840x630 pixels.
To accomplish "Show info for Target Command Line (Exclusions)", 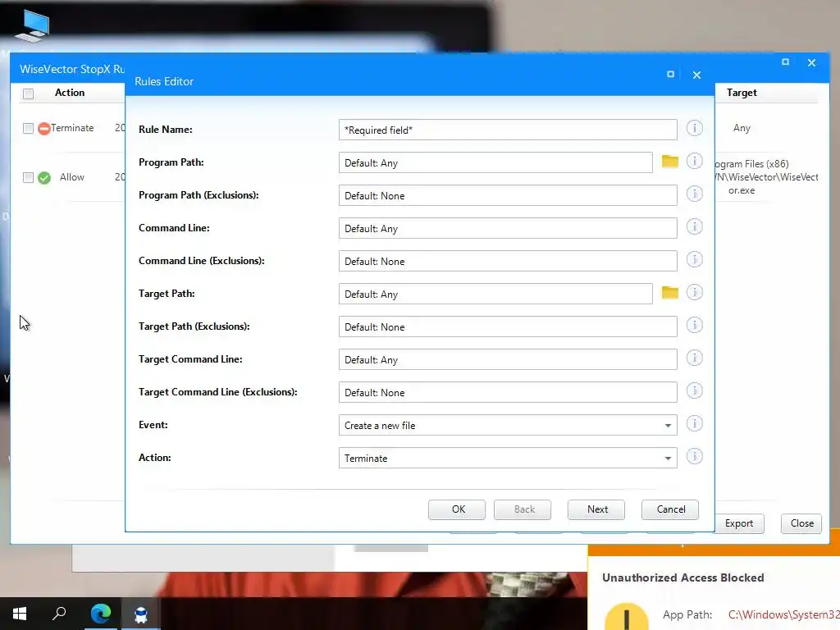I will tap(694, 390).
